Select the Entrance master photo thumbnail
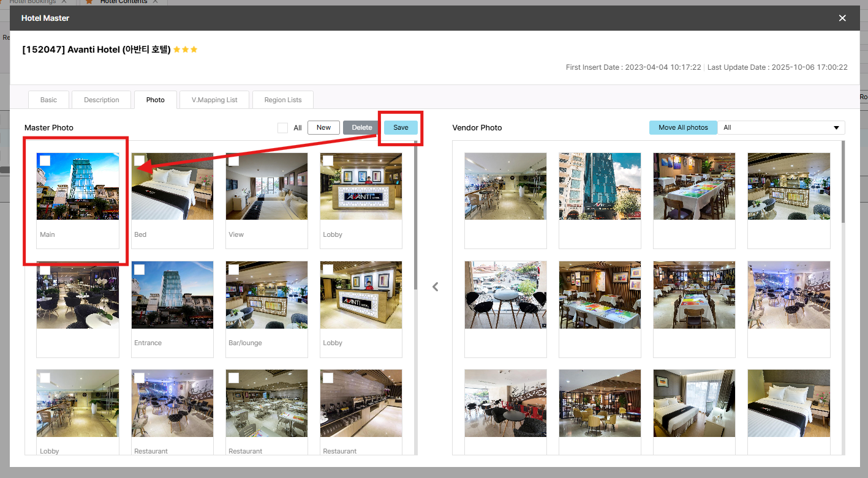The height and width of the screenshot is (478, 868). [172, 295]
